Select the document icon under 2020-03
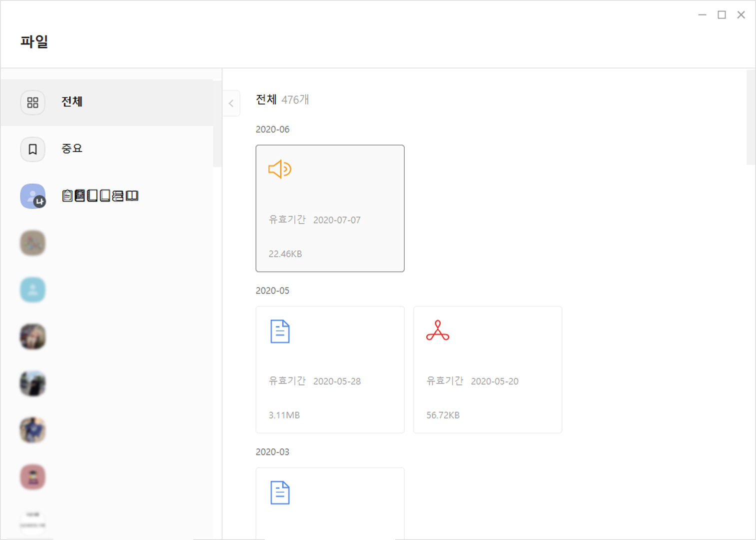 280,492
